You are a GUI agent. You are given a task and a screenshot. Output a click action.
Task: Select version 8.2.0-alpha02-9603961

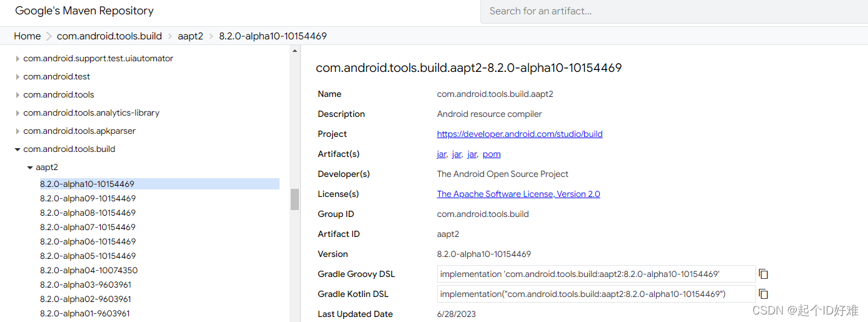click(x=86, y=299)
